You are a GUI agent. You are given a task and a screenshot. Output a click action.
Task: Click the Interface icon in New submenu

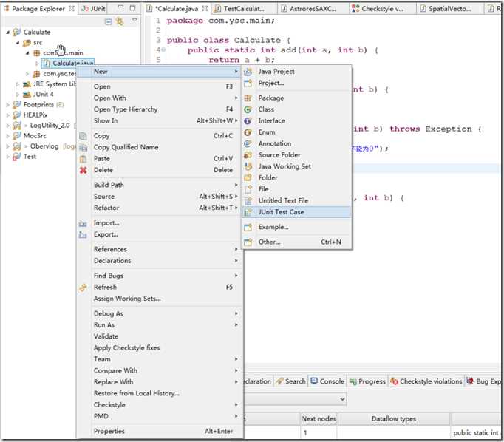[248, 120]
